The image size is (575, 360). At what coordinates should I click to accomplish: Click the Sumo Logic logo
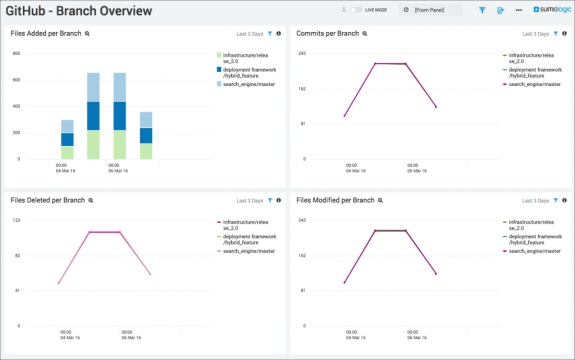[552, 10]
